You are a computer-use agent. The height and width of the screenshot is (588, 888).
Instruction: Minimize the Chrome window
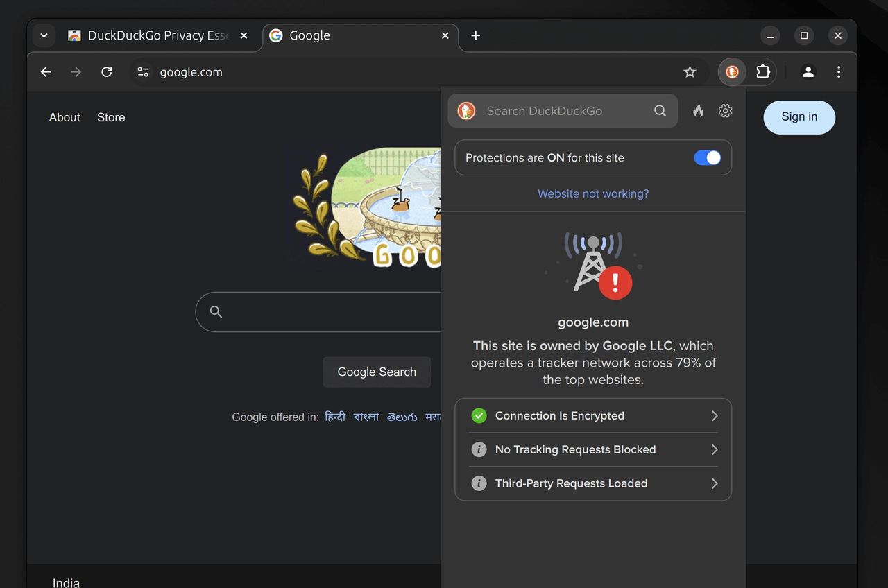coord(770,35)
